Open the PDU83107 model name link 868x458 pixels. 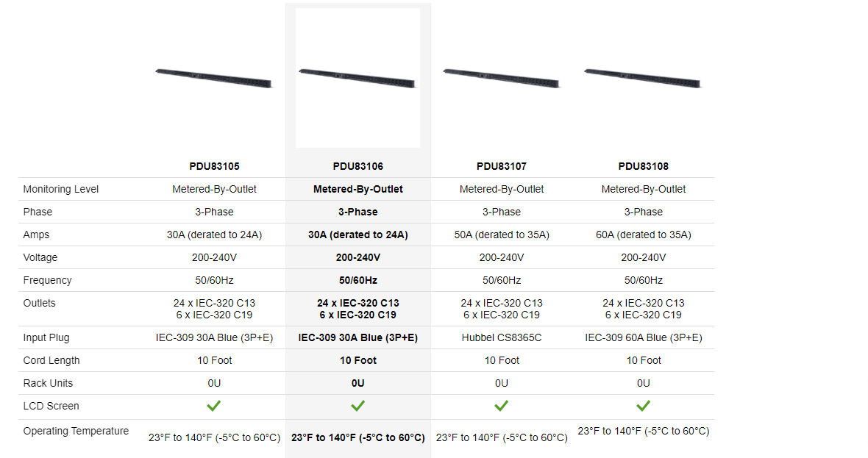click(502, 166)
